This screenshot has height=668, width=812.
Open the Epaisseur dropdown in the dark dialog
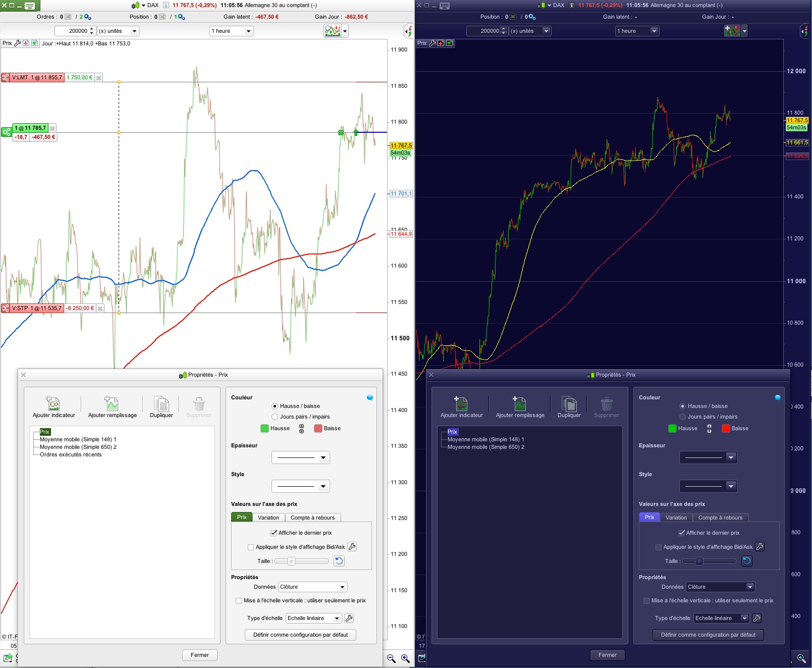pyautogui.click(x=709, y=457)
